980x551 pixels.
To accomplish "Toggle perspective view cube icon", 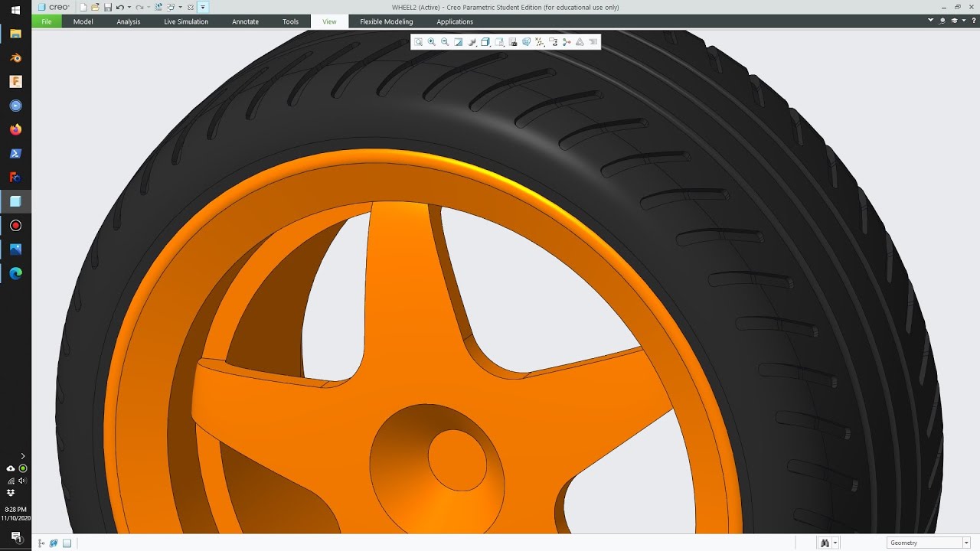I will pyautogui.click(x=526, y=42).
